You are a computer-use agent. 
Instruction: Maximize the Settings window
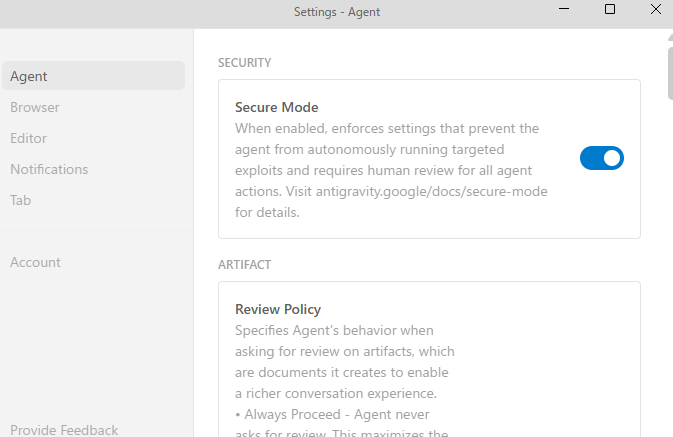[610, 10]
